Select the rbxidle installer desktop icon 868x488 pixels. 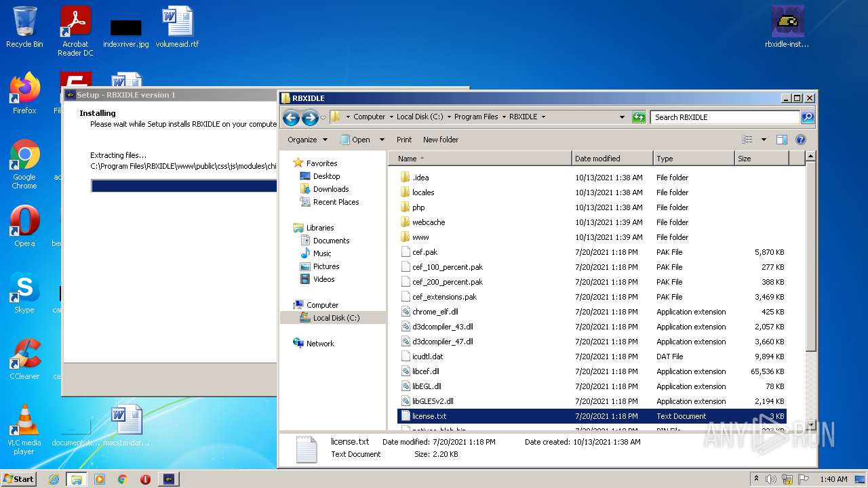[787, 27]
